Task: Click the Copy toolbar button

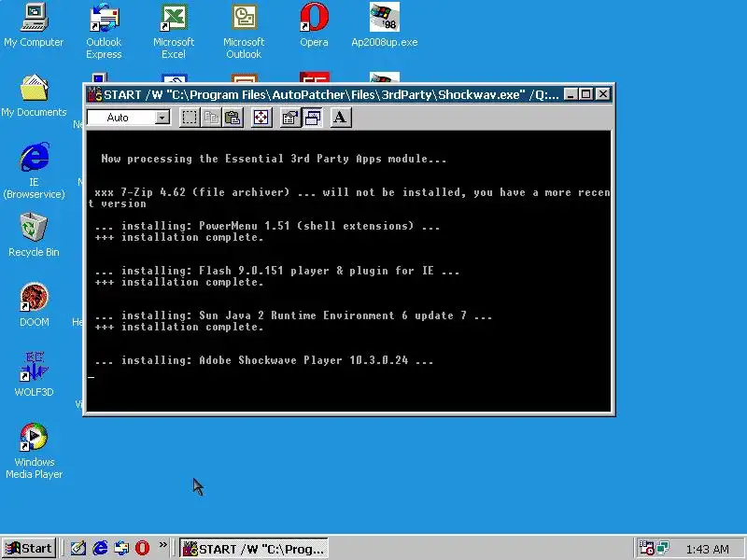Action: [x=211, y=118]
